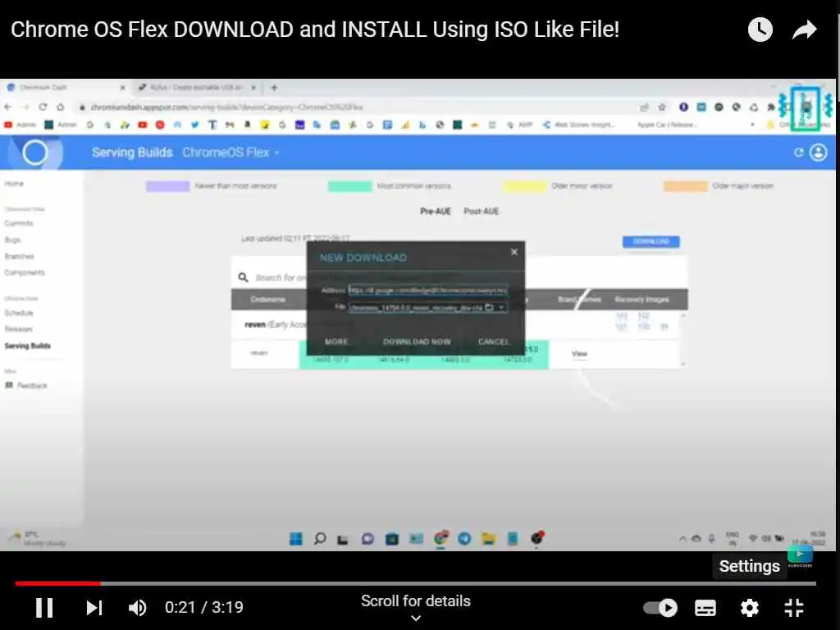
Task: Click the account avatar in blue header
Action: pos(818,153)
